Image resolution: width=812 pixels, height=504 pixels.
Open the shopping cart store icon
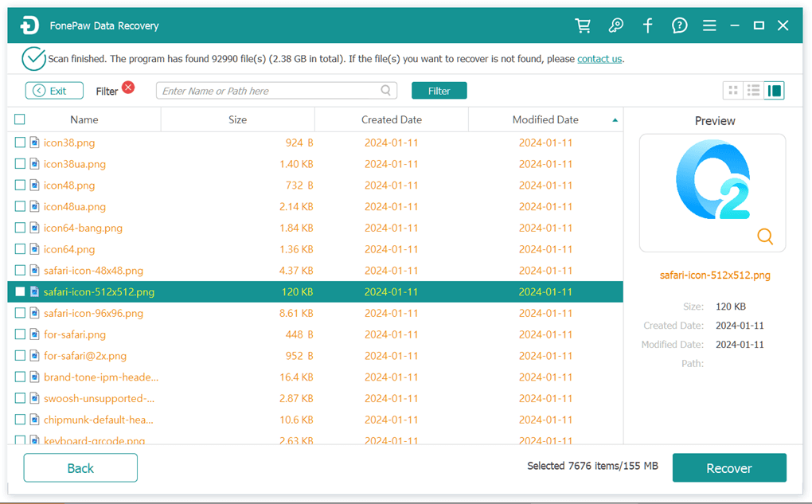(x=582, y=25)
